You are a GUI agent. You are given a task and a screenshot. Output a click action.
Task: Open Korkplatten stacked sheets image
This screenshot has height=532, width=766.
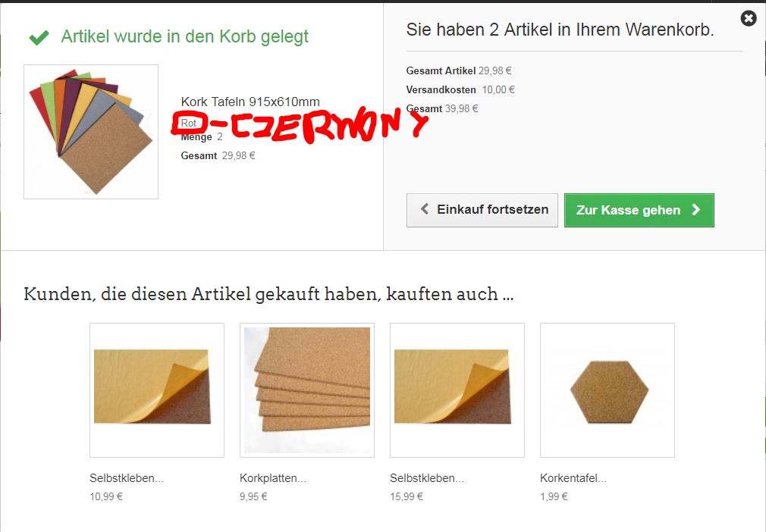307,390
